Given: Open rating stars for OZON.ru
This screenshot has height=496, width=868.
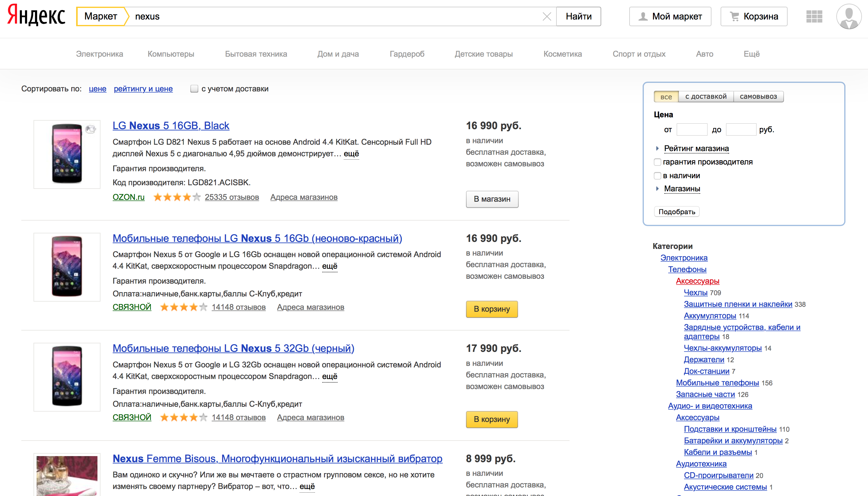Looking at the screenshot, I should point(177,197).
